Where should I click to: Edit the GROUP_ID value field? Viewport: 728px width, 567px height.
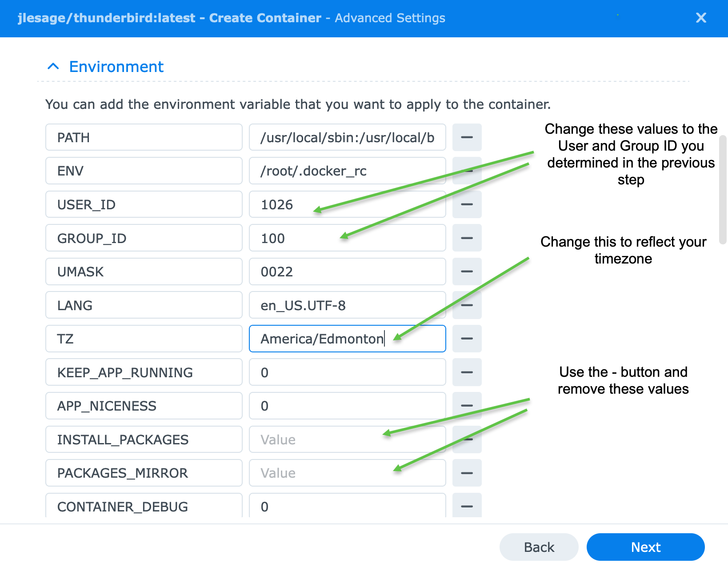click(347, 238)
